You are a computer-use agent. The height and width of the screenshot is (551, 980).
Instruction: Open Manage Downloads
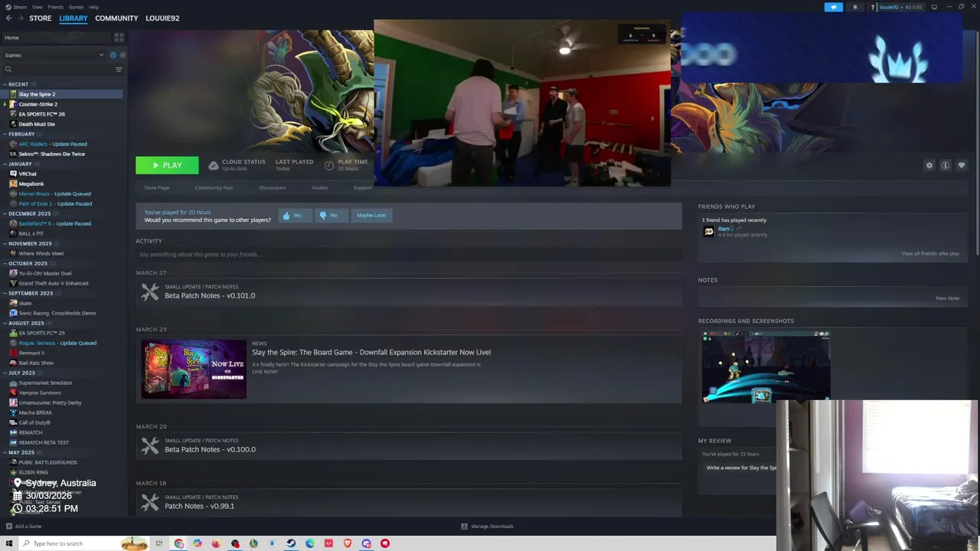tap(487, 526)
